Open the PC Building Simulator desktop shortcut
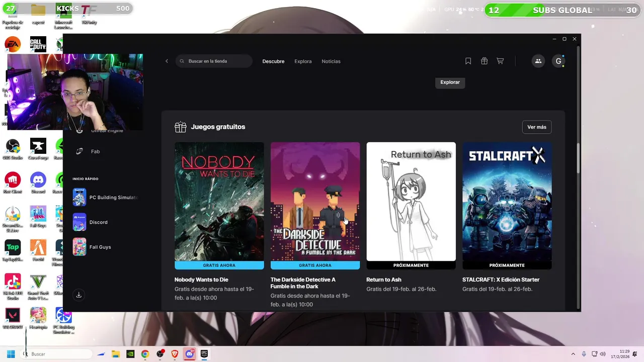Viewport: 644px width, 362px height. [64, 321]
